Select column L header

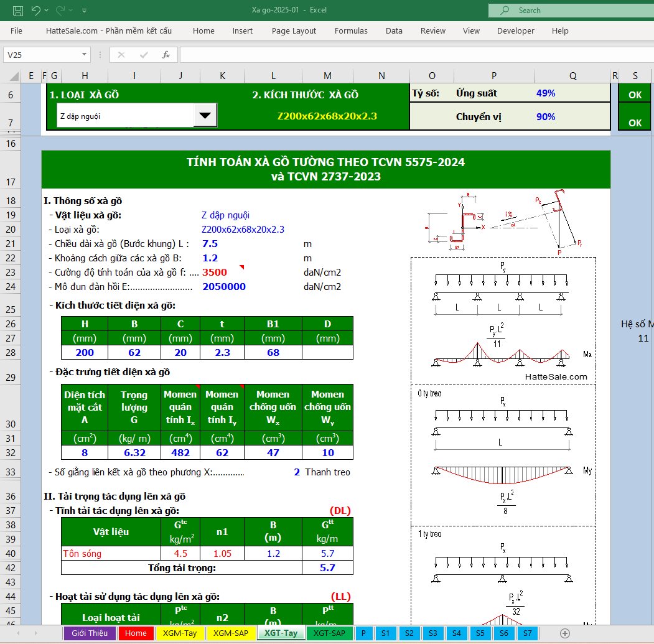pos(273,76)
